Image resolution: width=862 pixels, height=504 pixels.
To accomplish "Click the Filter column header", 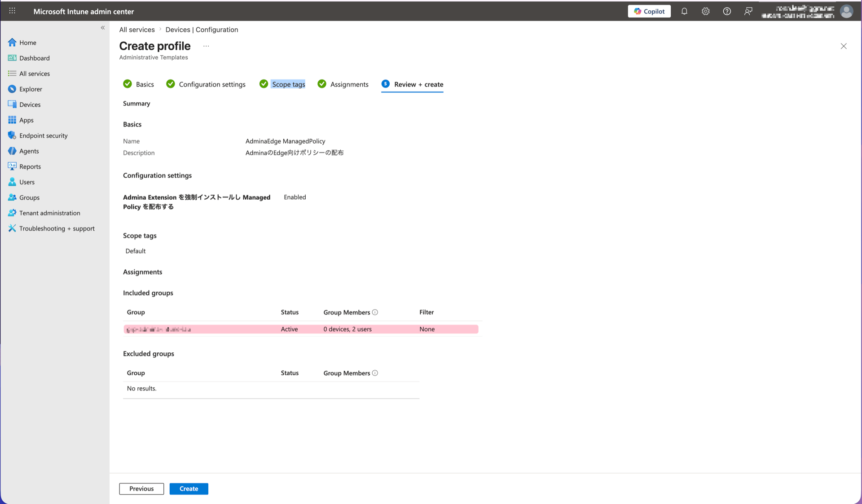I will tap(427, 312).
